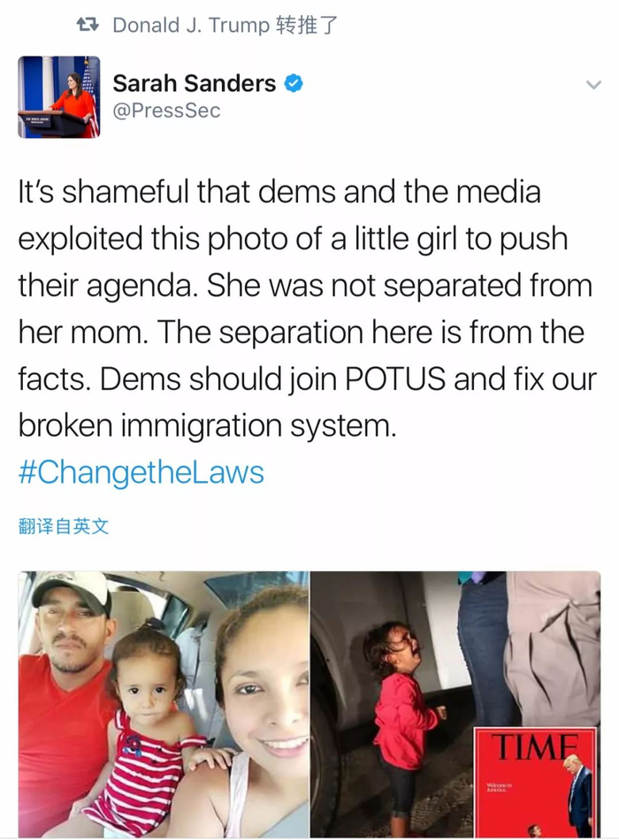Open the Donald J. Trump 转推了 label
The image size is (619, 840).
(225, 25)
